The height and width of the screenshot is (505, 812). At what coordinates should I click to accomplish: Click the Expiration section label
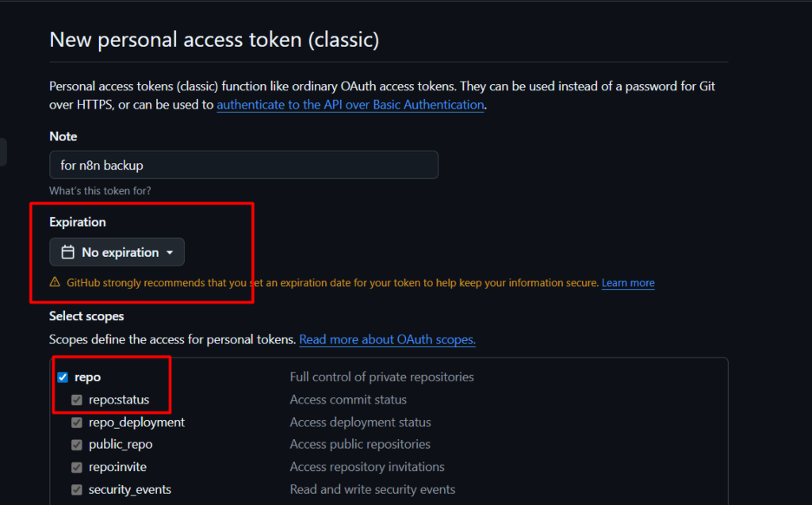tap(78, 222)
